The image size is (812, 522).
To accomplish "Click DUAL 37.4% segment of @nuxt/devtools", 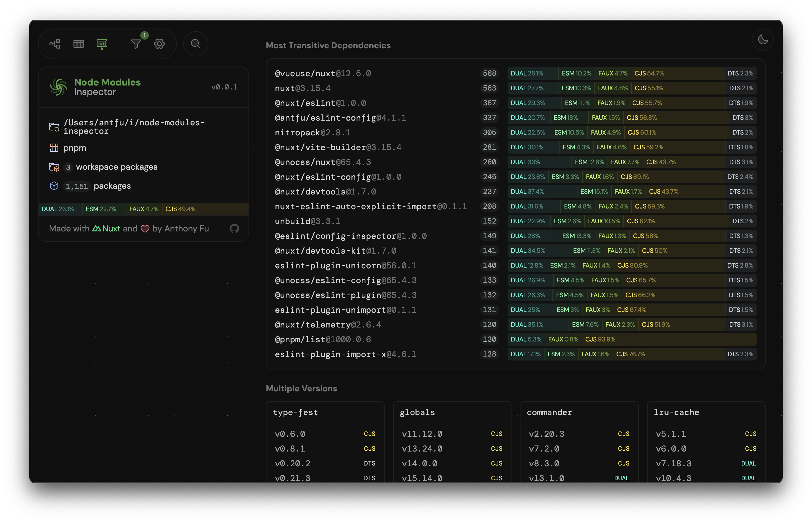I will [542, 192].
